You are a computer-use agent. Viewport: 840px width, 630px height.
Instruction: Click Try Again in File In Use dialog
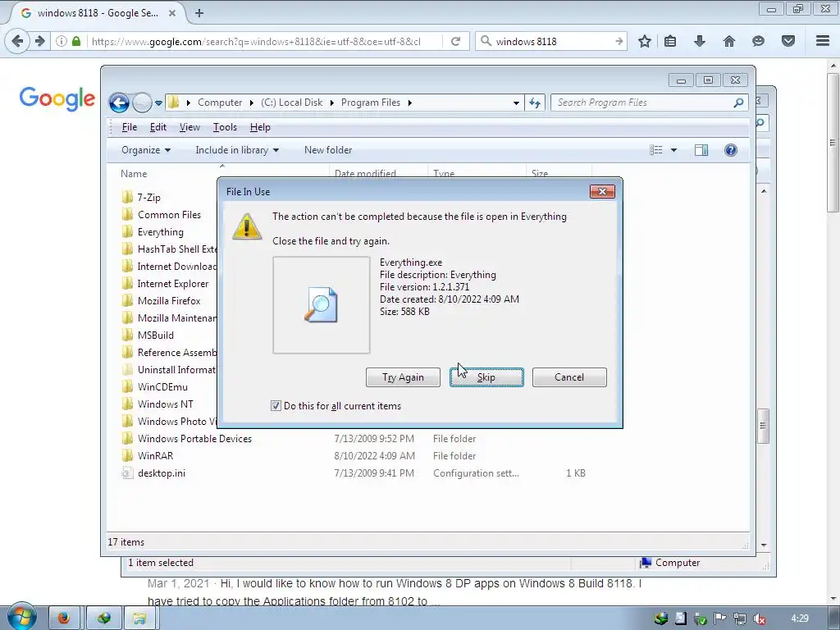[403, 377]
